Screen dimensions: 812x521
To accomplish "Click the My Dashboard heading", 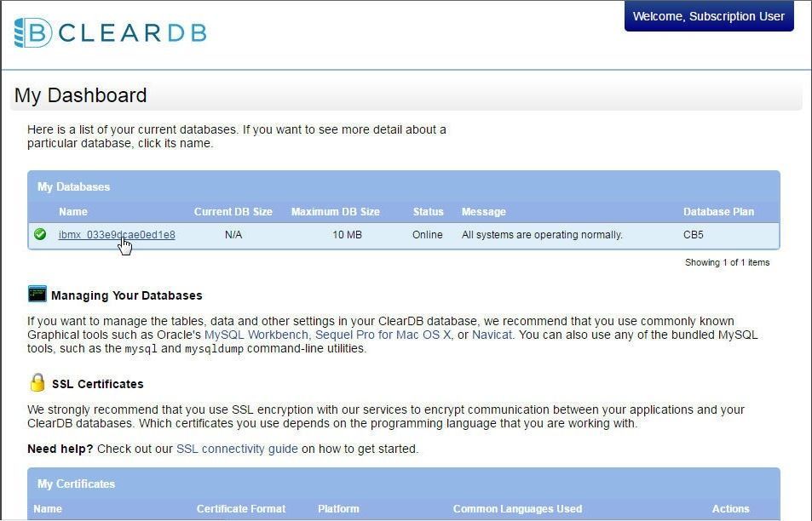I will point(81,95).
